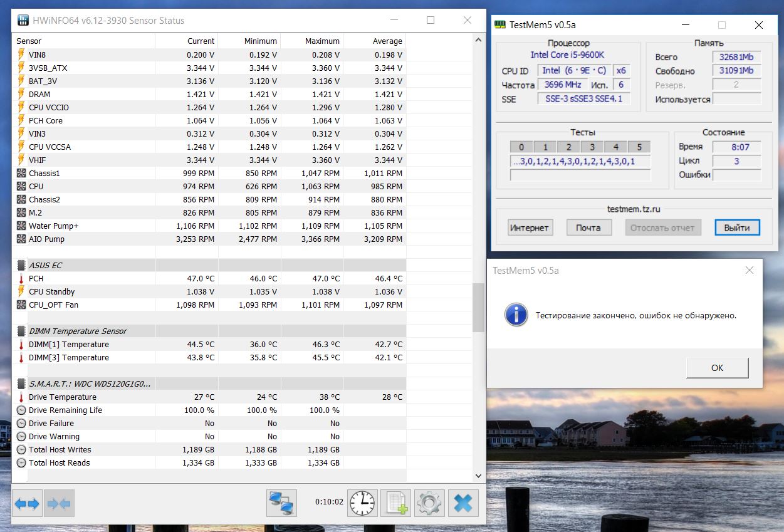Click the blue X close sensors icon
This screenshot has width=784, height=532.
tap(463, 503)
